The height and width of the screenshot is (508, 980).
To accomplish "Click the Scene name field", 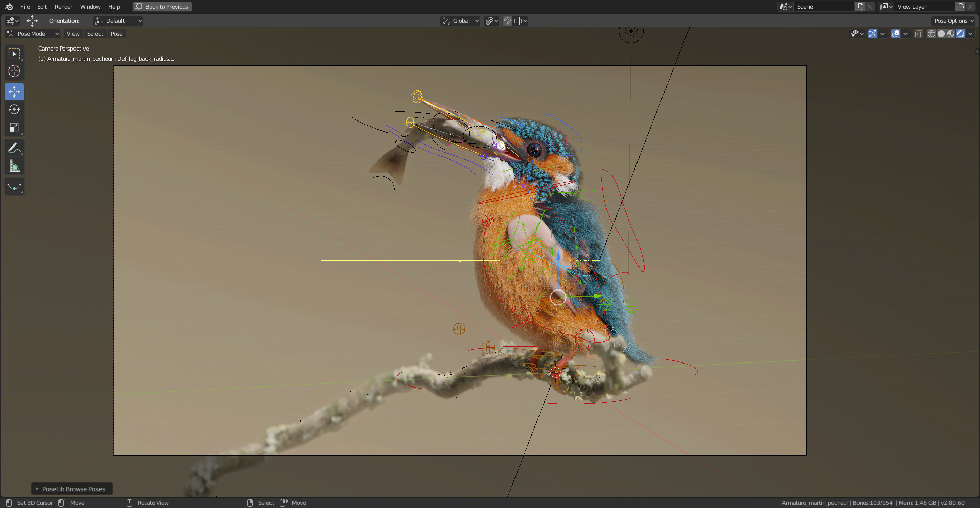I will coord(824,7).
